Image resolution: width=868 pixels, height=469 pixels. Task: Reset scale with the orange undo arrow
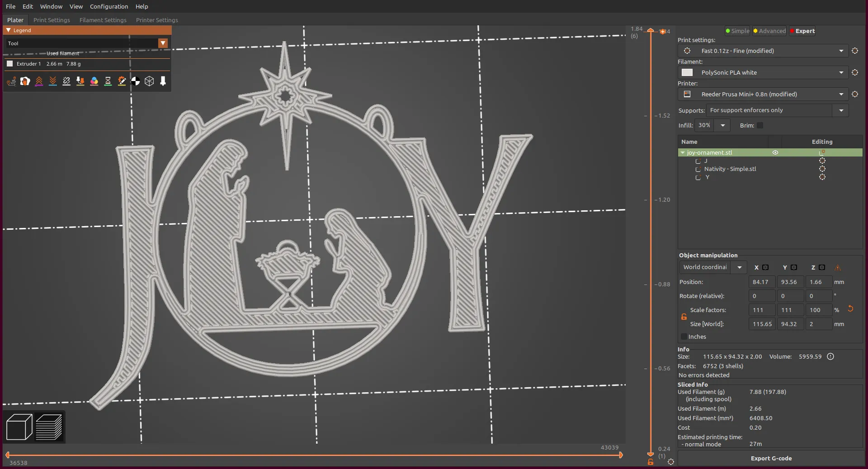click(850, 308)
